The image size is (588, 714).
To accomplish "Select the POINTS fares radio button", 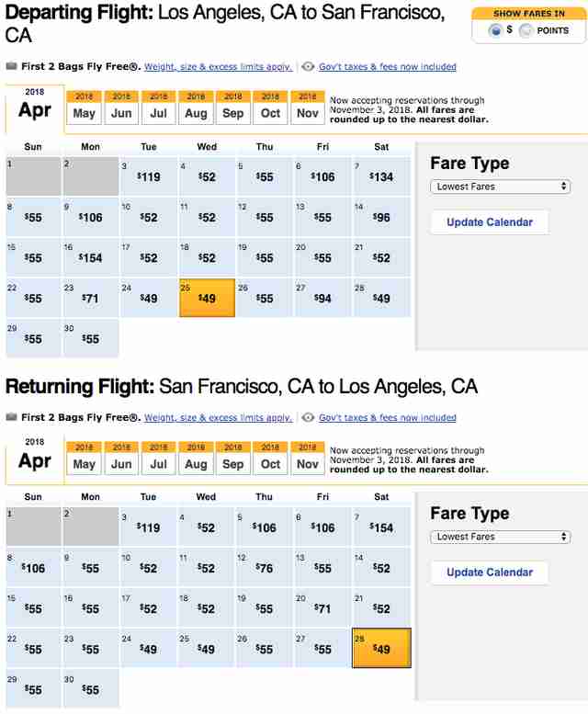I will coord(526,30).
